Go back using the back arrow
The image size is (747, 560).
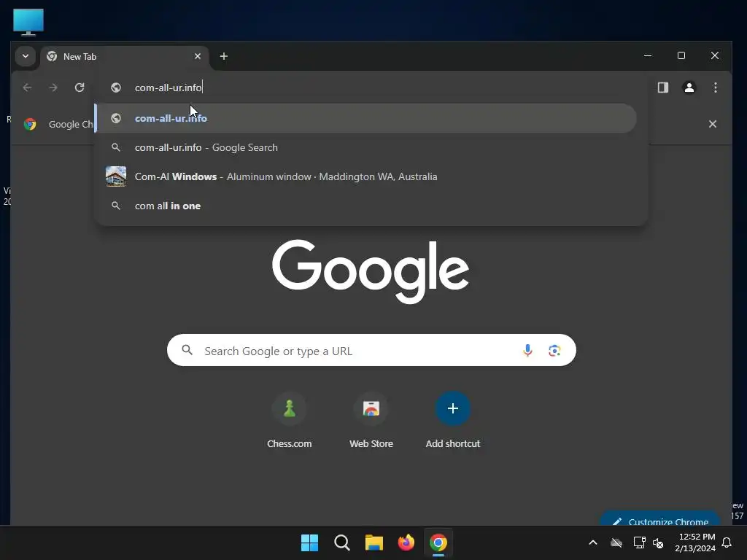27,87
